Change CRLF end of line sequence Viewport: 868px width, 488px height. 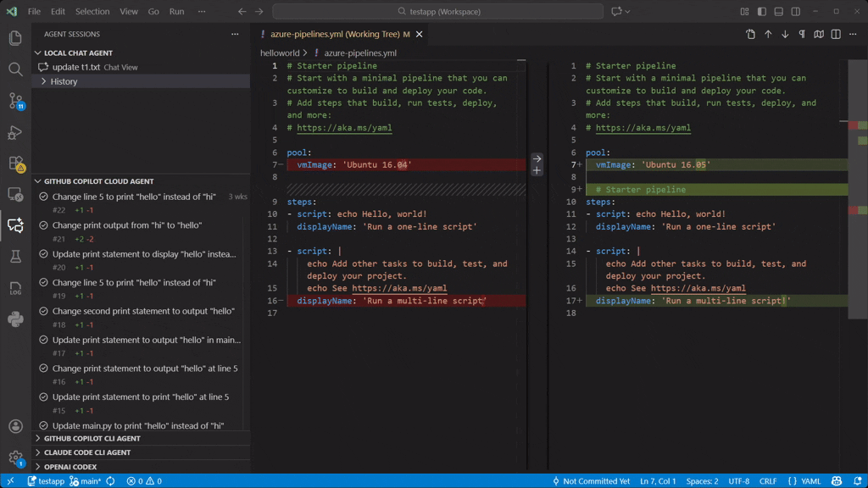[x=768, y=481]
